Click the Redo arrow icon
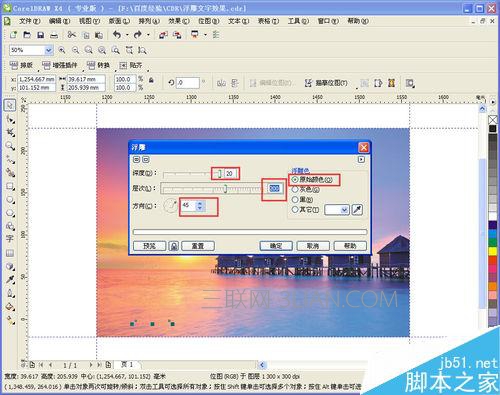This screenshot has height=395, width=500. (x=138, y=35)
